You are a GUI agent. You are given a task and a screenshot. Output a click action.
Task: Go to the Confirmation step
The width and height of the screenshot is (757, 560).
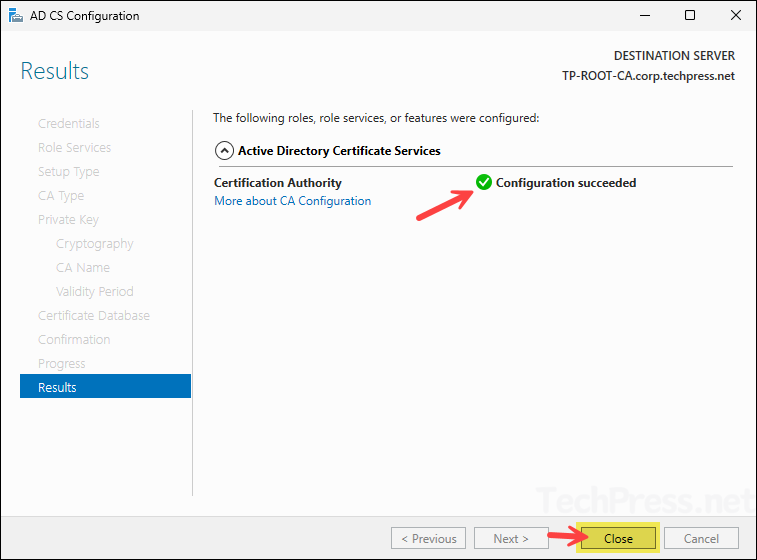(x=74, y=340)
